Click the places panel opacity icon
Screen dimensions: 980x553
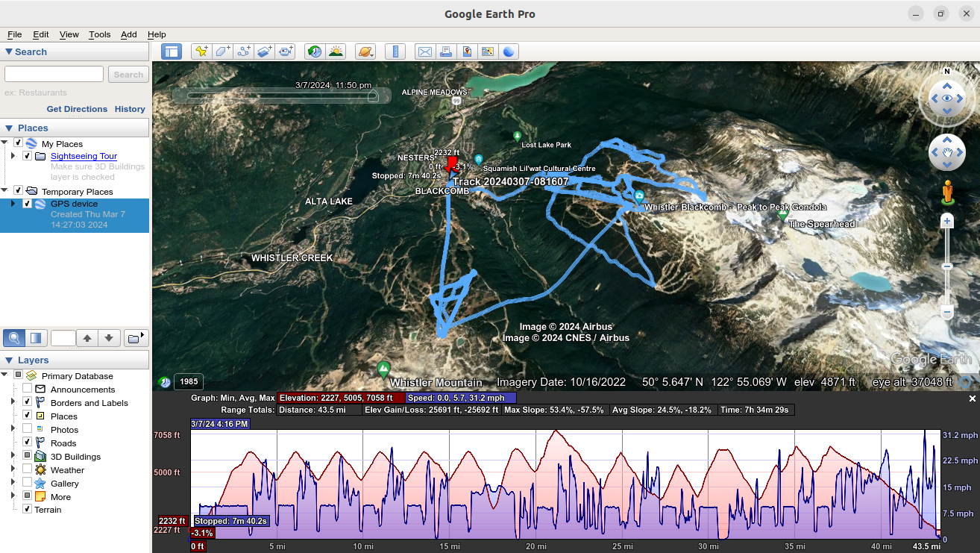(36, 338)
